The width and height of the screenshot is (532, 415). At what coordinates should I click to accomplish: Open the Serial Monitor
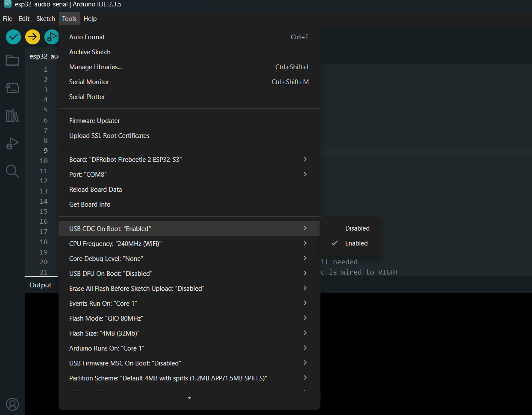[x=189, y=82]
